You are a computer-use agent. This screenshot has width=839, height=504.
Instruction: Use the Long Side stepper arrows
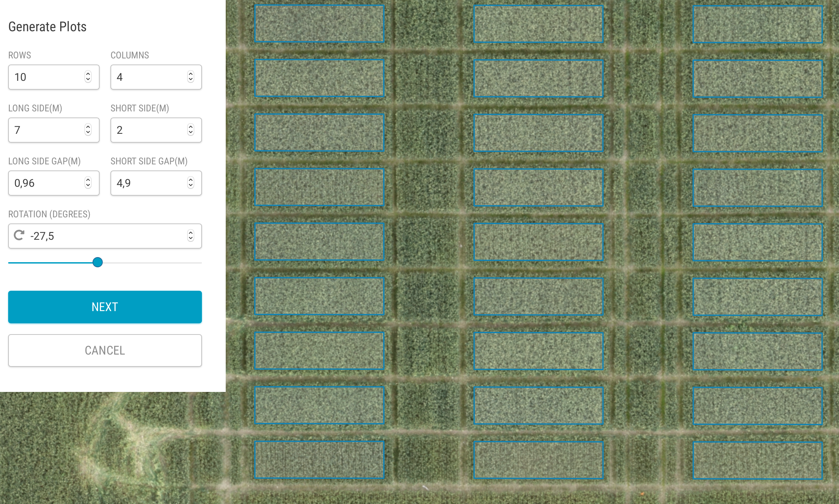[88, 130]
